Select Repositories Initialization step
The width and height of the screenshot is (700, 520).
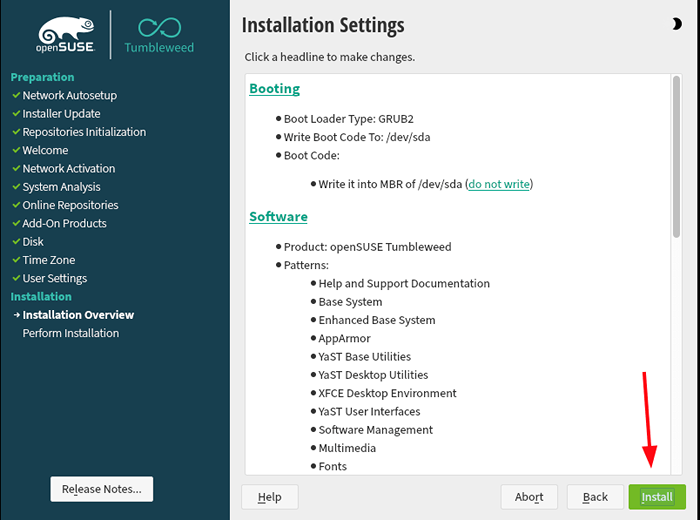pos(84,132)
